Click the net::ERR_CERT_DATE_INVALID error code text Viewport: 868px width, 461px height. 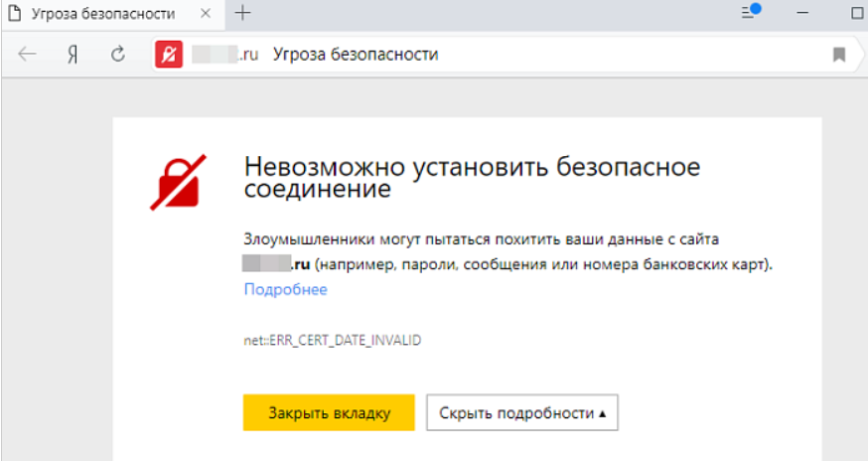point(332,340)
